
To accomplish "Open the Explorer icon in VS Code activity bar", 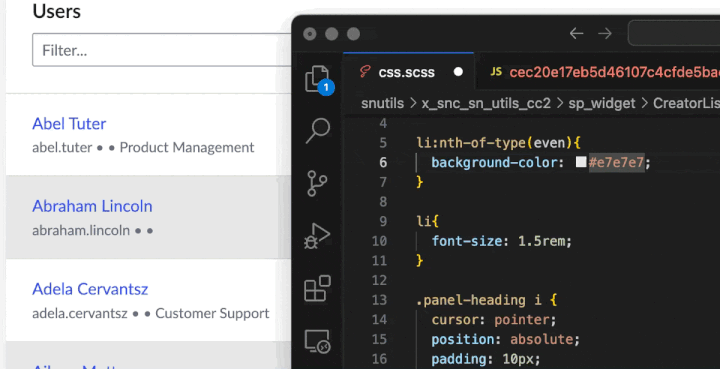I will pyautogui.click(x=317, y=79).
